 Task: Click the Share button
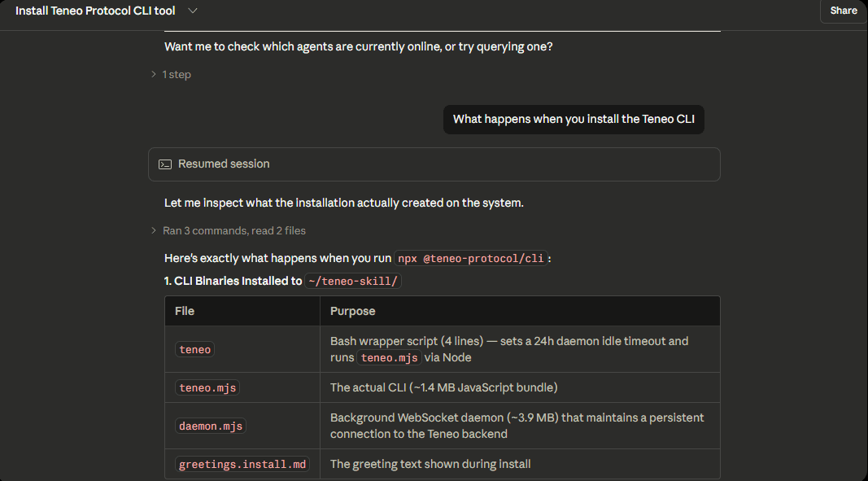click(843, 11)
